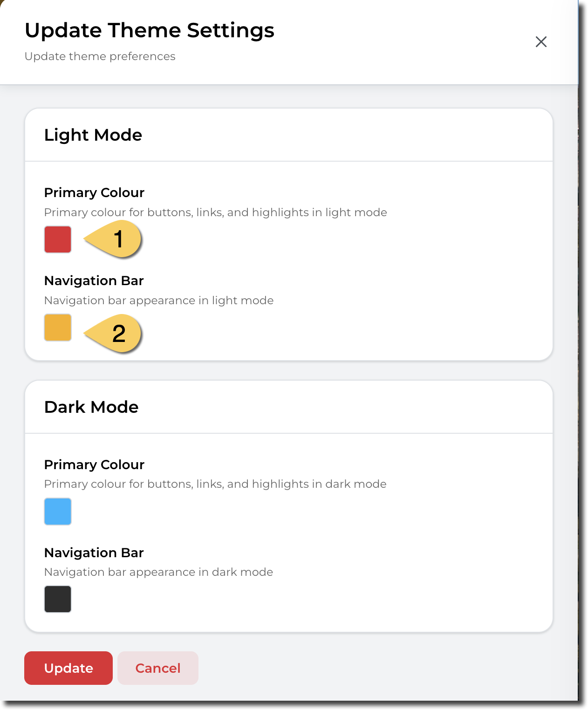
Task: Click the Update Theme Settings title
Action: coord(150,31)
